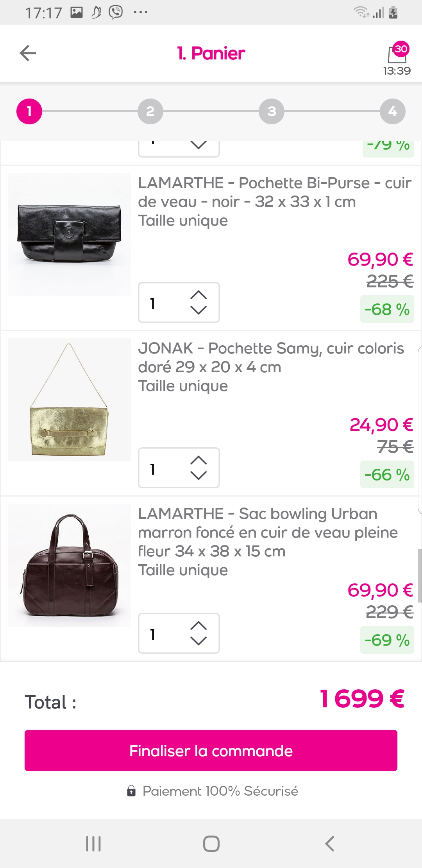View the brown bowling bag thumbnail
422x868 pixels.
pyautogui.click(x=70, y=565)
